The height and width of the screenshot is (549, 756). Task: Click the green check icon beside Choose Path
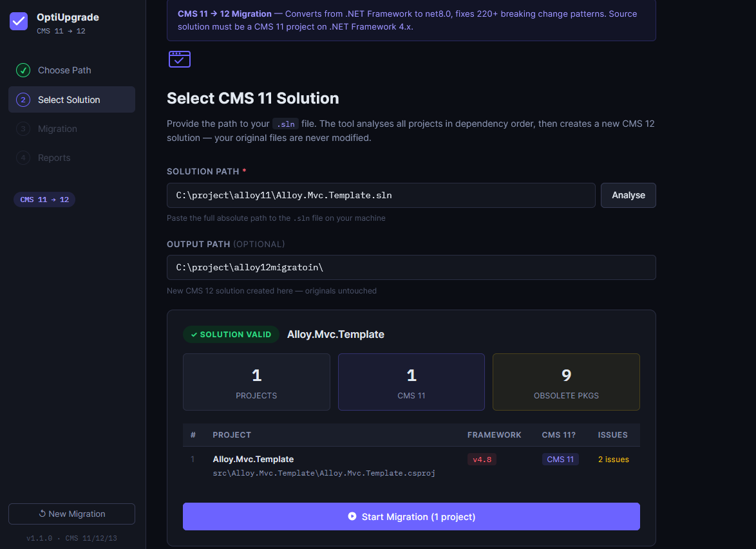tap(23, 70)
